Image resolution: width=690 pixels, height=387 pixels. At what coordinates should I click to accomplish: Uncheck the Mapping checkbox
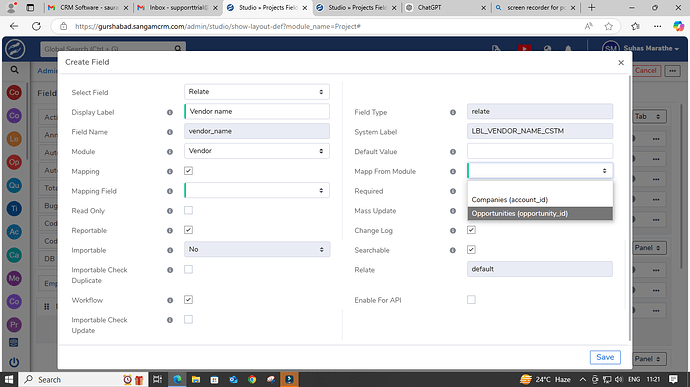click(x=188, y=171)
